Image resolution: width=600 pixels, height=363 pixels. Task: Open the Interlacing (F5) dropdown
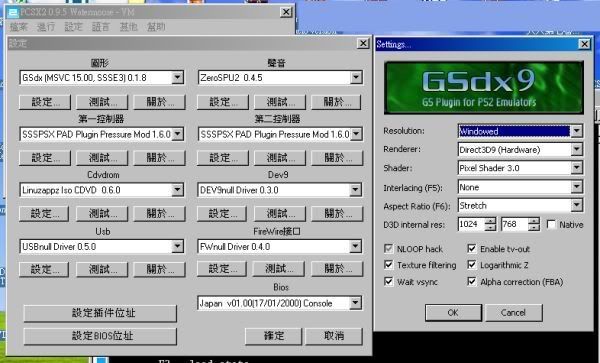(x=577, y=187)
